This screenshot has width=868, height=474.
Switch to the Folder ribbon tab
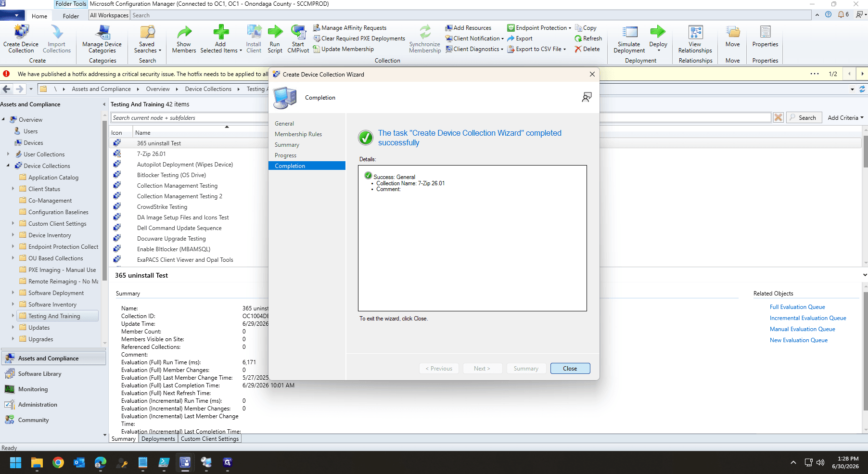[71, 16]
